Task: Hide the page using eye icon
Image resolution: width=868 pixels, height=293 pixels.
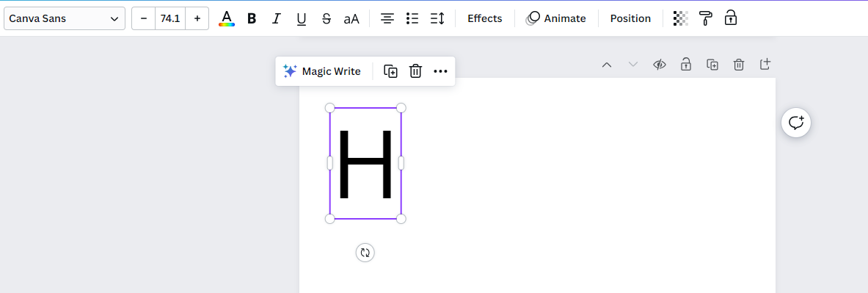Action: [x=659, y=65]
